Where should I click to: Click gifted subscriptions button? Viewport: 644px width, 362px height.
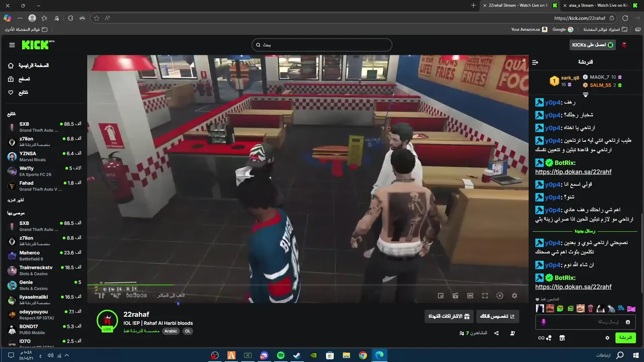(x=449, y=316)
